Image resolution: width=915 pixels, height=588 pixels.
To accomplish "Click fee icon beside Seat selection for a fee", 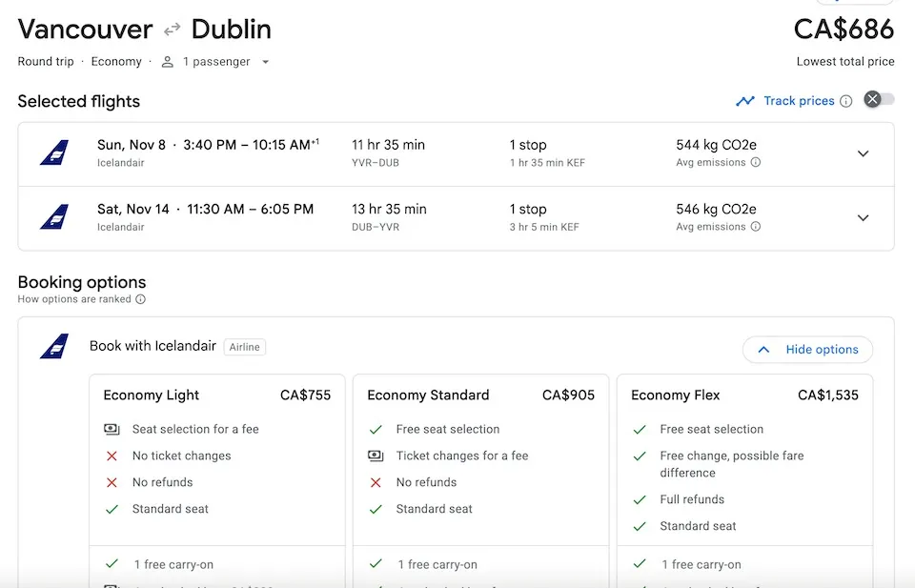I will [x=112, y=430].
